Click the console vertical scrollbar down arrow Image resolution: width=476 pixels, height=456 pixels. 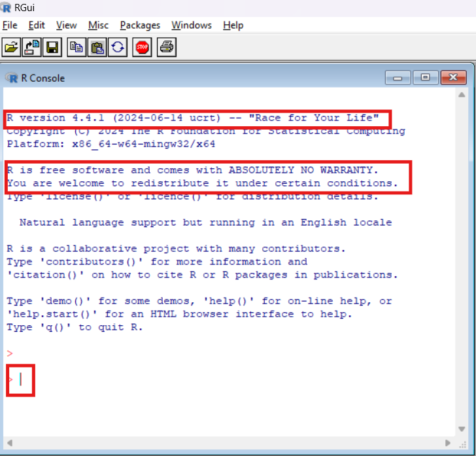click(x=464, y=429)
